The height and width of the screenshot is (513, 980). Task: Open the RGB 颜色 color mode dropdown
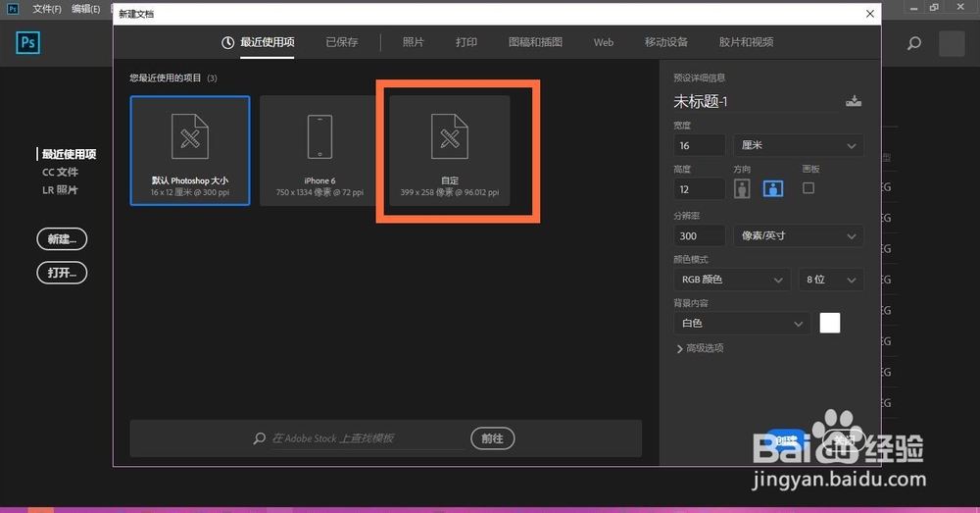(732, 280)
